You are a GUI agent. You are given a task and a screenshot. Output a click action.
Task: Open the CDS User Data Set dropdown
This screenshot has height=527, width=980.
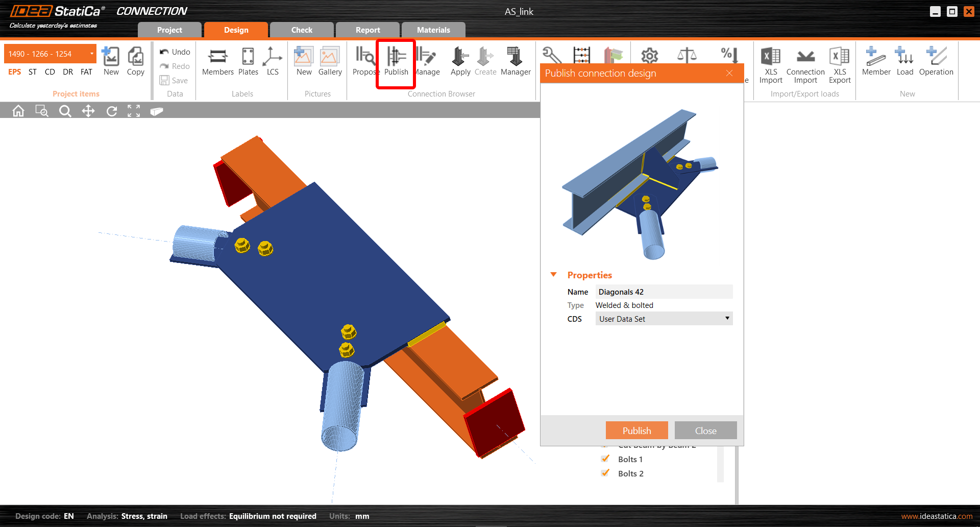[x=664, y=319]
